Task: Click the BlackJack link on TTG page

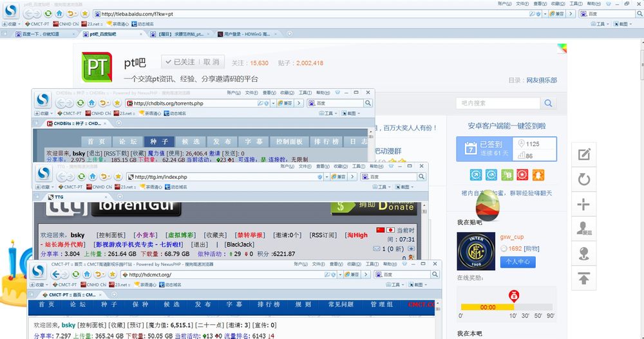Action: tap(240, 244)
